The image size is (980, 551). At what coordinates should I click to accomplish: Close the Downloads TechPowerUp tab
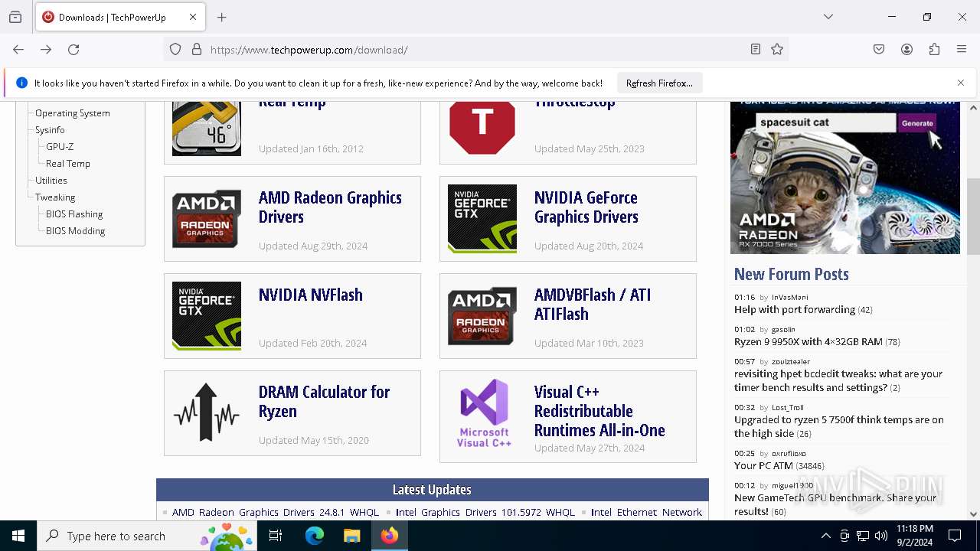(193, 17)
